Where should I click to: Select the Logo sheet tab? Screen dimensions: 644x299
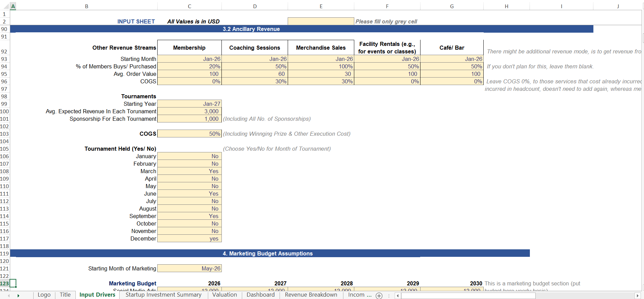coord(44,295)
